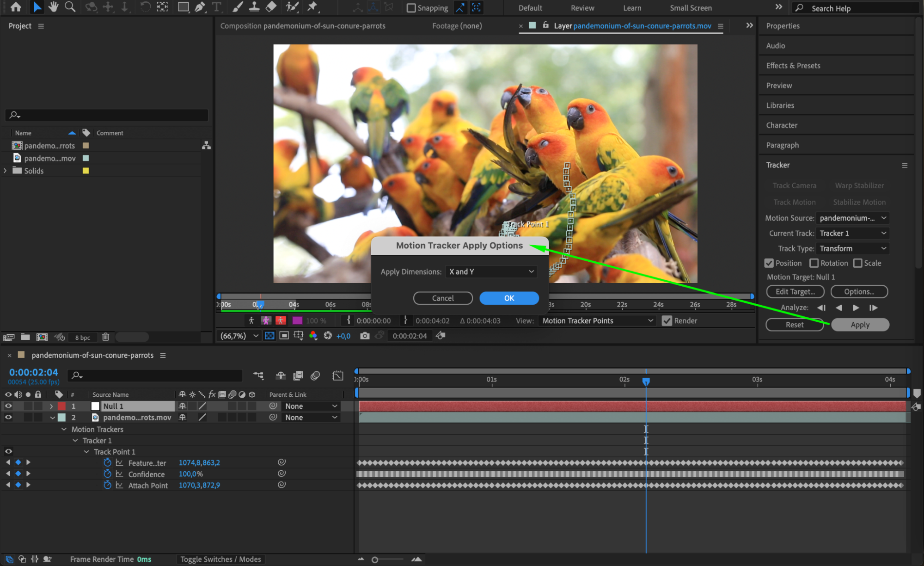Screen dimensions: 924x566
Task: Click trash icon in Project panel
Action: click(x=105, y=337)
